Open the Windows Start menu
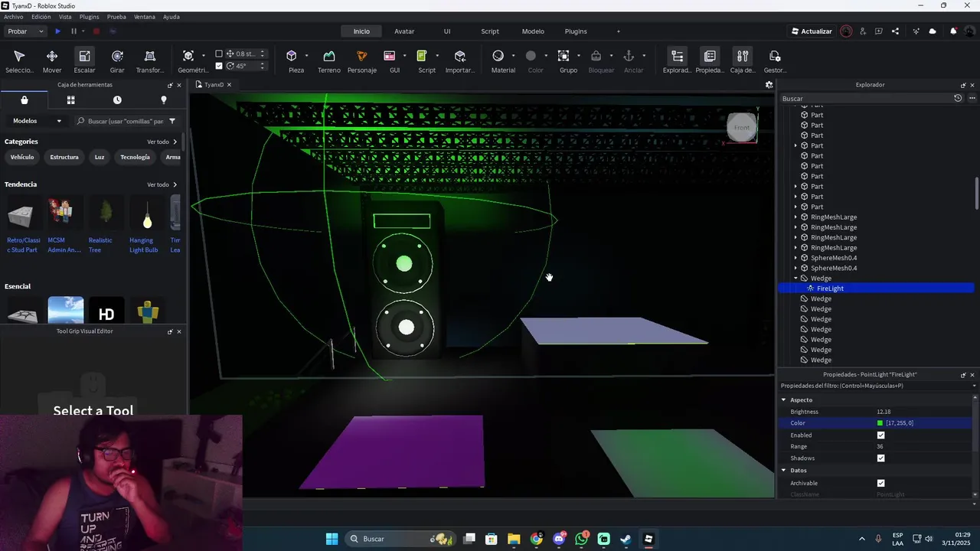The width and height of the screenshot is (980, 551). 332,539
